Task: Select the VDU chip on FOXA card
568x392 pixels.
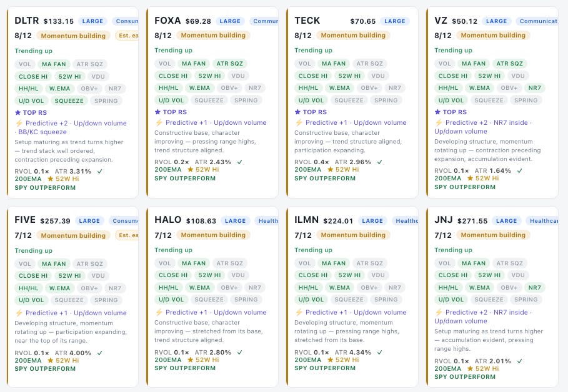Action: point(238,76)
